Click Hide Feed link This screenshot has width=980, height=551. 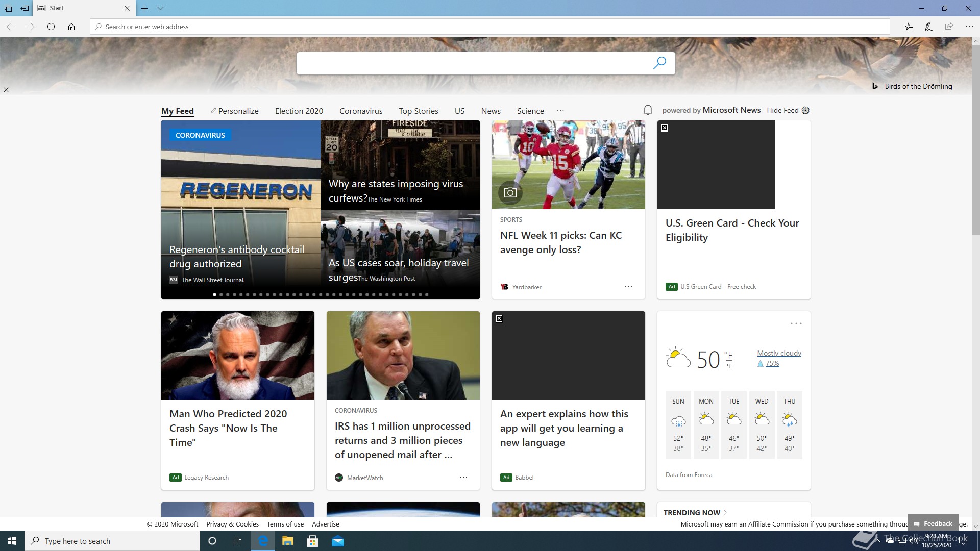pos(782,110)
